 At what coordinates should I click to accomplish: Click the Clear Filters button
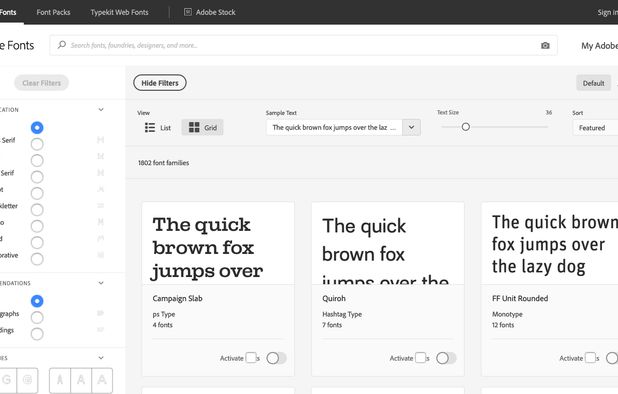(x=41, y=83)
